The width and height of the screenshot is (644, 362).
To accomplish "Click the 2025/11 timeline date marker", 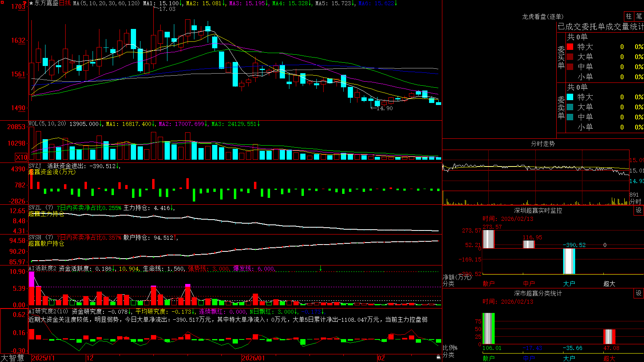I will (x=43, y=358).
